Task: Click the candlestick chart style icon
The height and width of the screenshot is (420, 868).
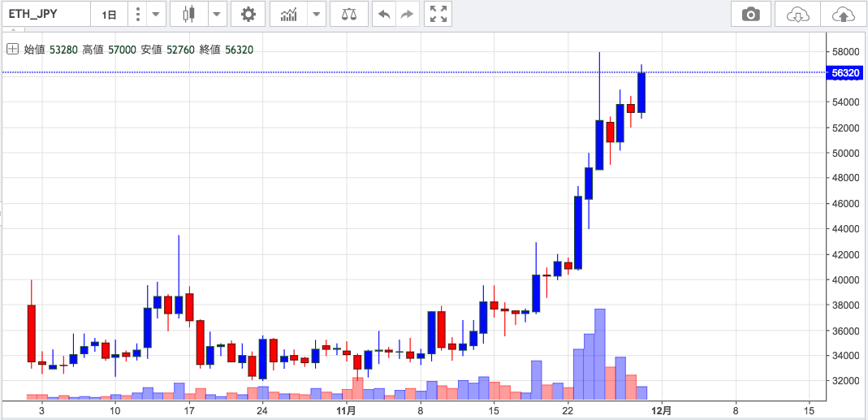Action: [190, 15]
